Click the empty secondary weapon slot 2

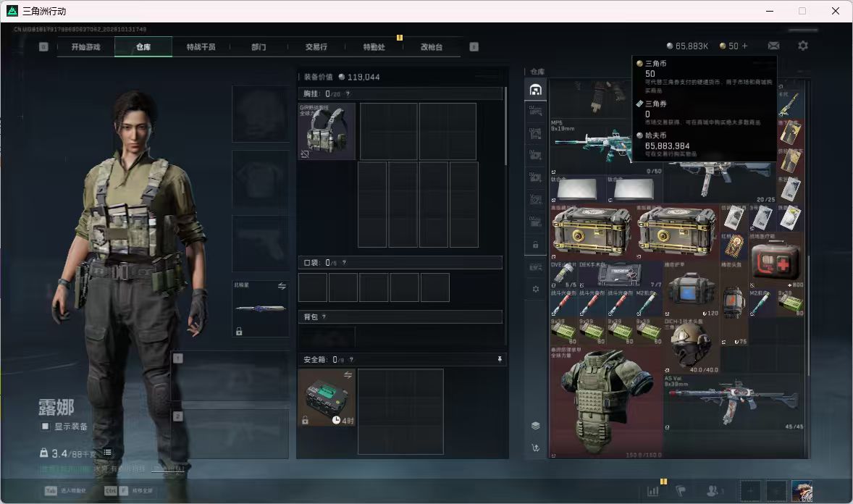pos(231,434)
